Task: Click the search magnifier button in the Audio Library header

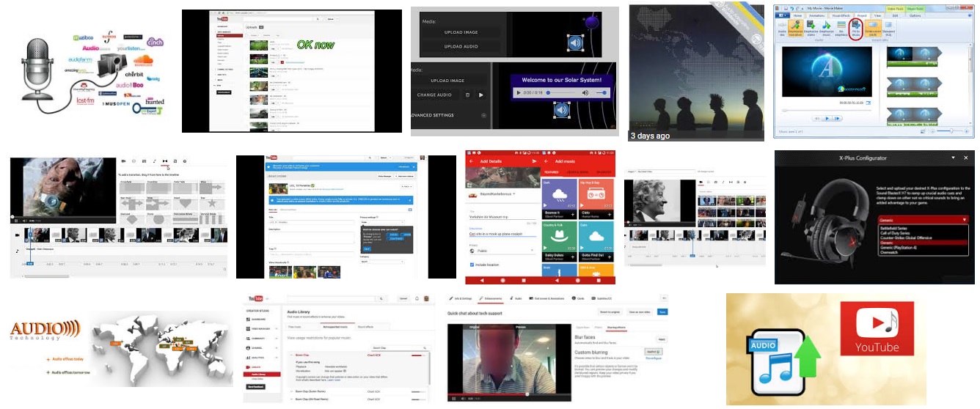Action: 381,298
